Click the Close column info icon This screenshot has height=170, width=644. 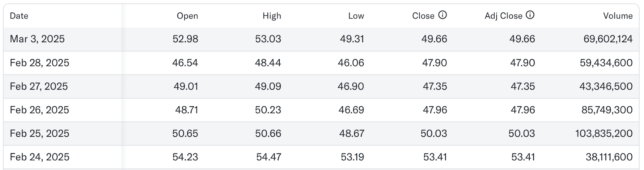pyautogui.click(x=442, y=15)
